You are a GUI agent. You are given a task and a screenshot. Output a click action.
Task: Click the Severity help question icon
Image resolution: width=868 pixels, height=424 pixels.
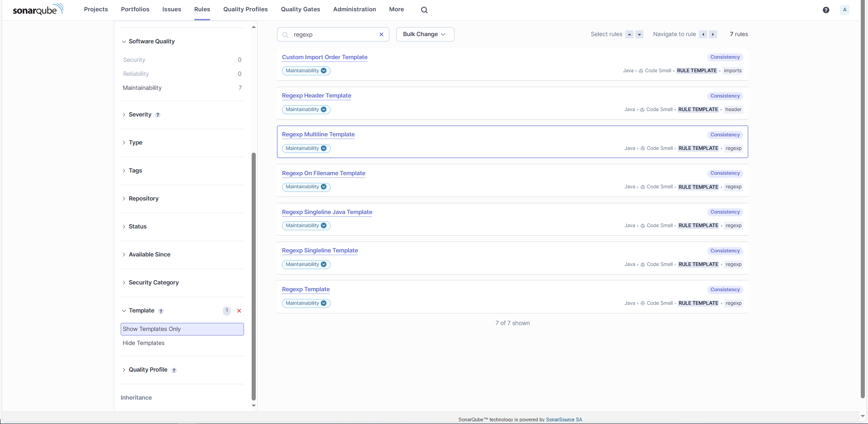click(158, 115)
